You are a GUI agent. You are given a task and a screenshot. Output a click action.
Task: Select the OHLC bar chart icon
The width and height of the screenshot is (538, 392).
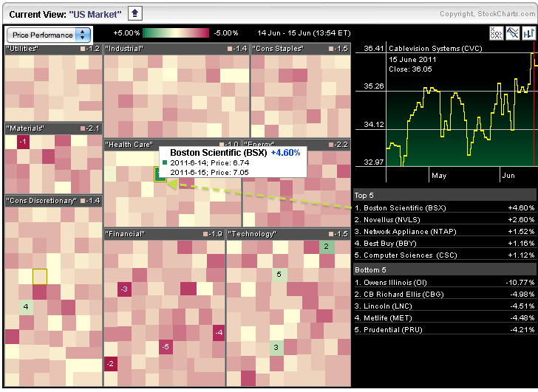click(528, 33)
